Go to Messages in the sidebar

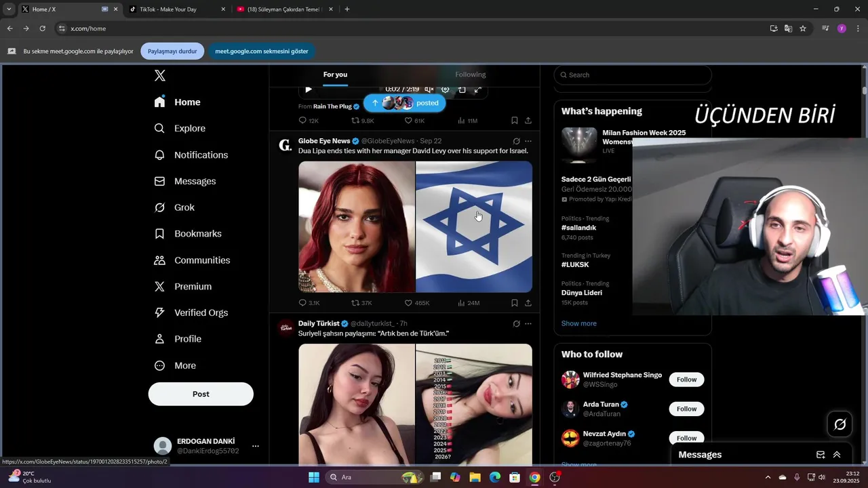[x=185, y=181]
